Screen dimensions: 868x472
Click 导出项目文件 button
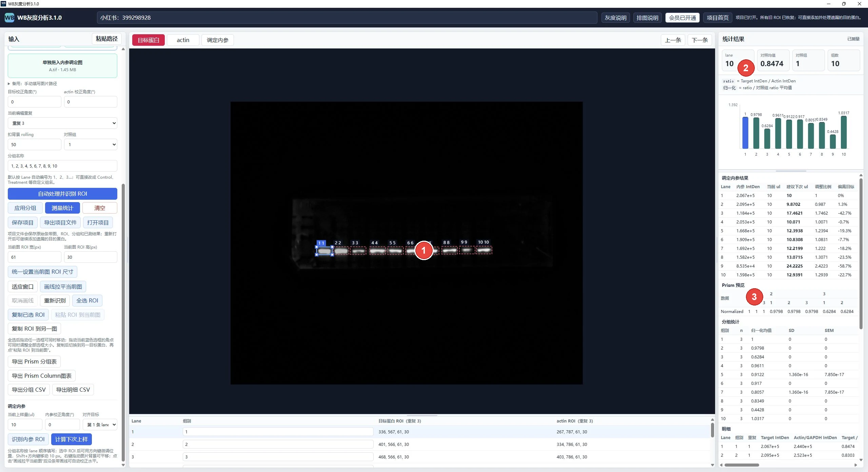click(60, 222)
